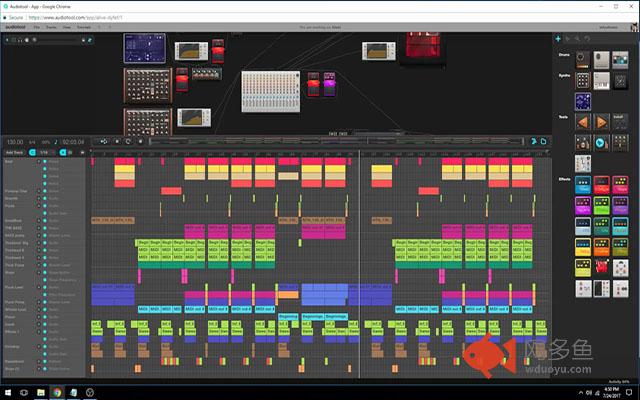
Task: Toggle the metronome note icon
Action: point(56,142)
